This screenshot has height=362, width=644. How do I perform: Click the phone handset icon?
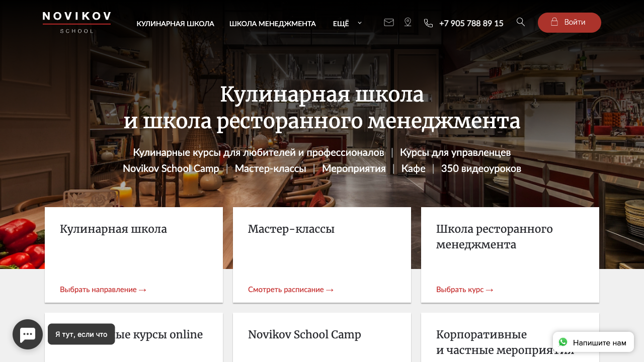click(428, 23)
